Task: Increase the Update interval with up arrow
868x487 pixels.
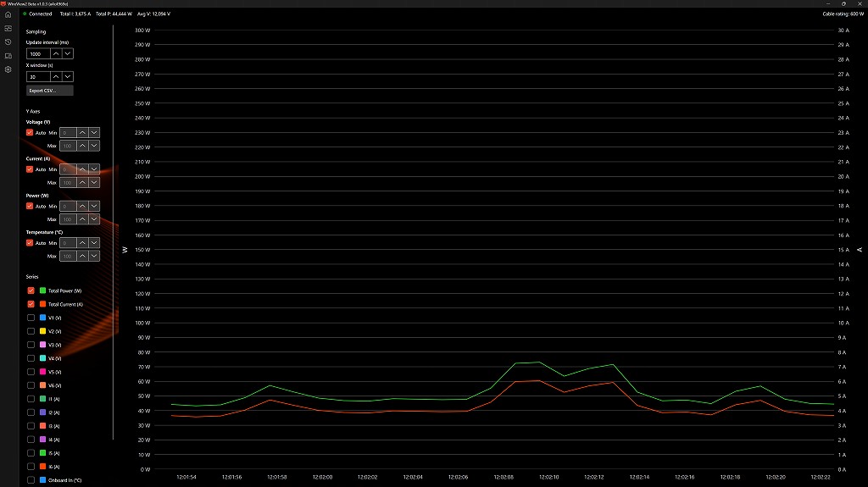Action: pos(56,53)
